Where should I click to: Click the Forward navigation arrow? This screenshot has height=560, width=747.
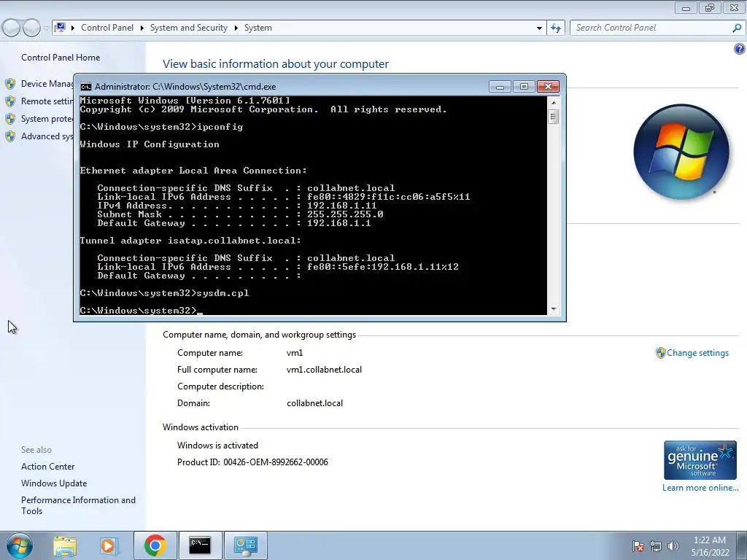31,28
